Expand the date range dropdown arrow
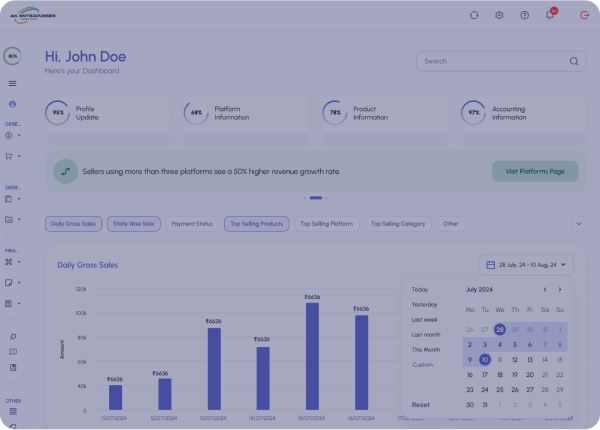This screenshot has width=600, height=430. (566, 265)
